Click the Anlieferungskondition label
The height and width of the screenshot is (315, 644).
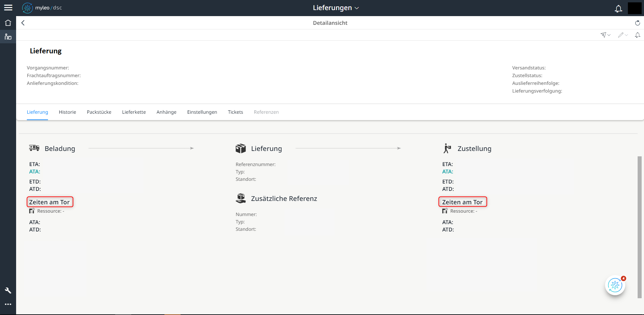coord(53,83)
